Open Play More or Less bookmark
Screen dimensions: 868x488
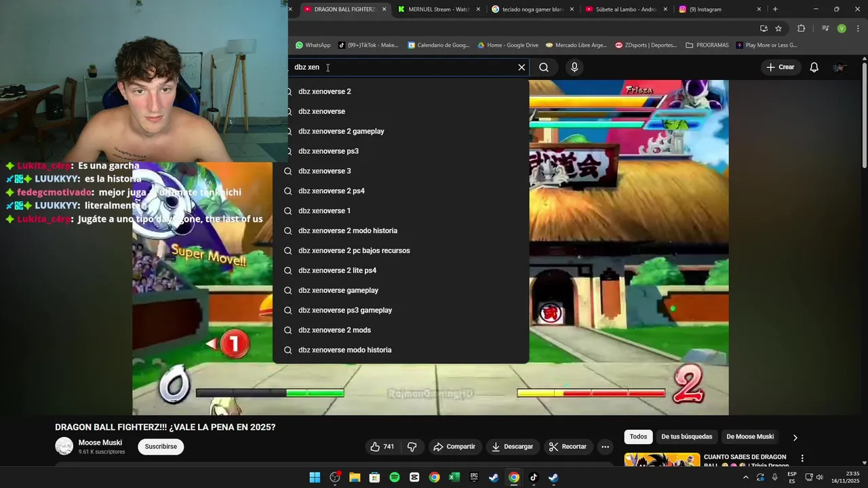pyautogui.click(x=767, y=45)
